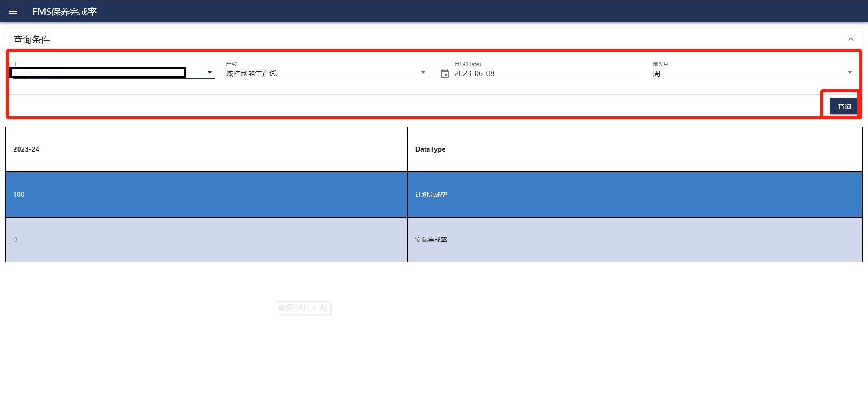Open the 周&月 period dropdown

click(754, 73)
